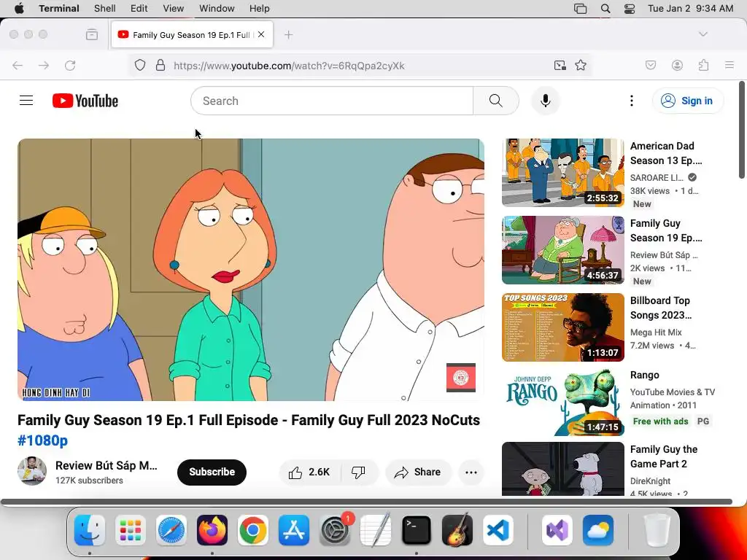Click the Subscribe button
747x560 pixels.
coord(212,472)
